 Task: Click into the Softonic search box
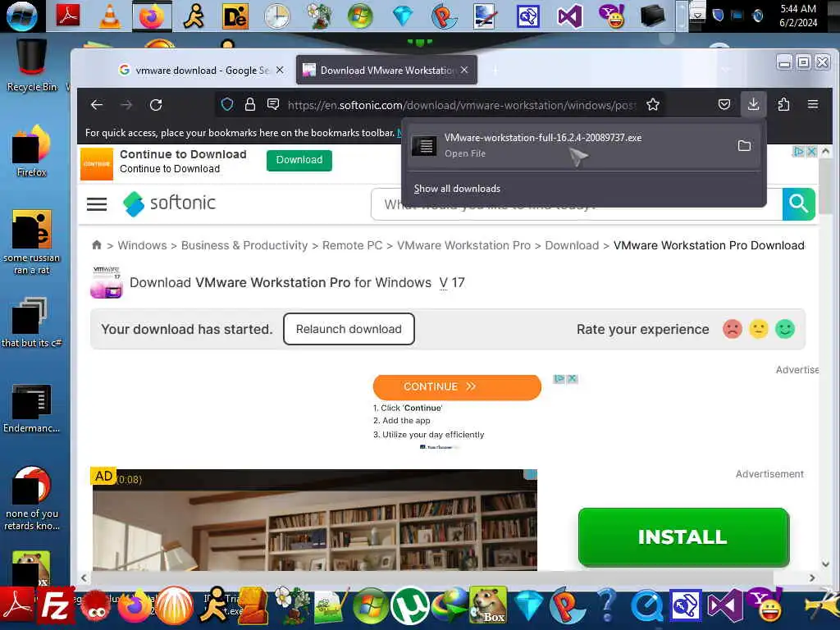point(577,204)
